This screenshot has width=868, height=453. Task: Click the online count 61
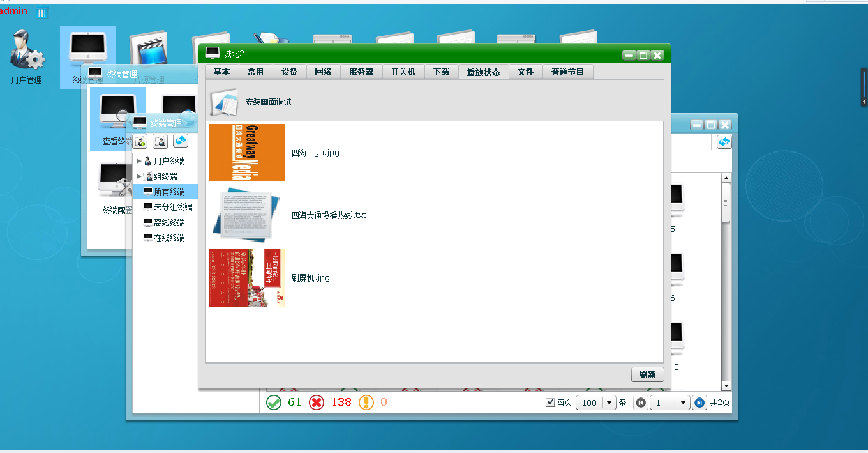(294, 402)
